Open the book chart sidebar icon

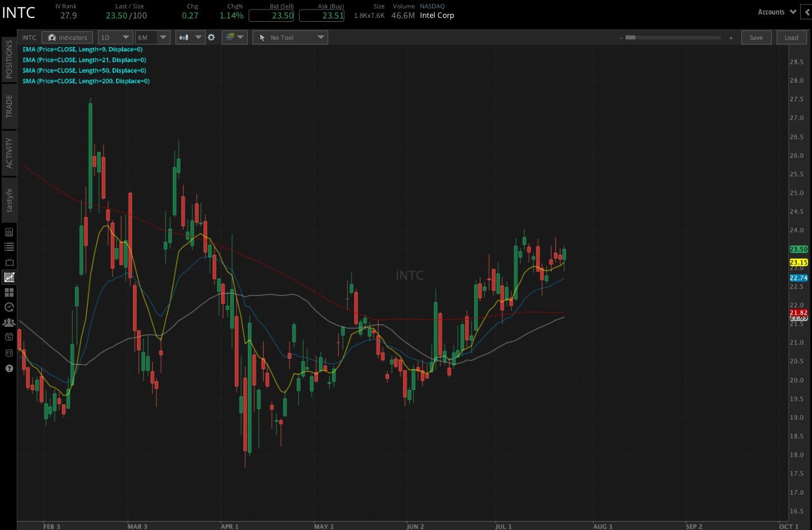click(9, 232)
